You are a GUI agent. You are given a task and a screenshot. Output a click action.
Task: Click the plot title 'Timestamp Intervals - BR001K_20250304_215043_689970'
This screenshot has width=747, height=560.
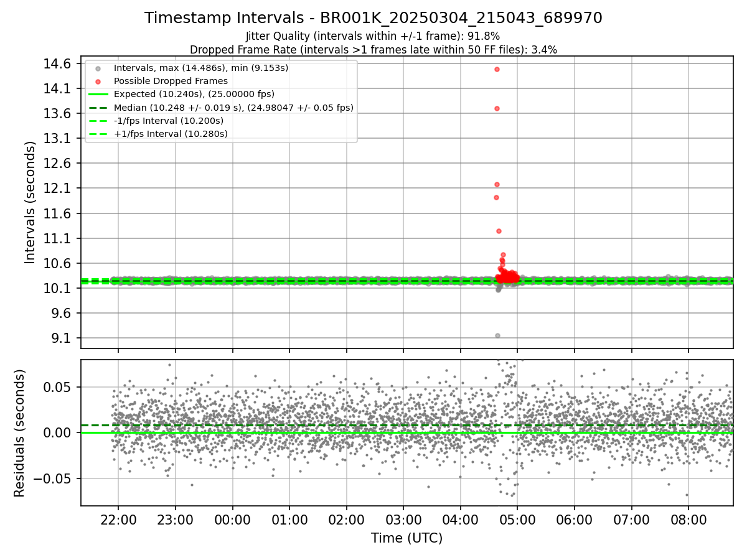pyautogui.click(x=374, y=18)
